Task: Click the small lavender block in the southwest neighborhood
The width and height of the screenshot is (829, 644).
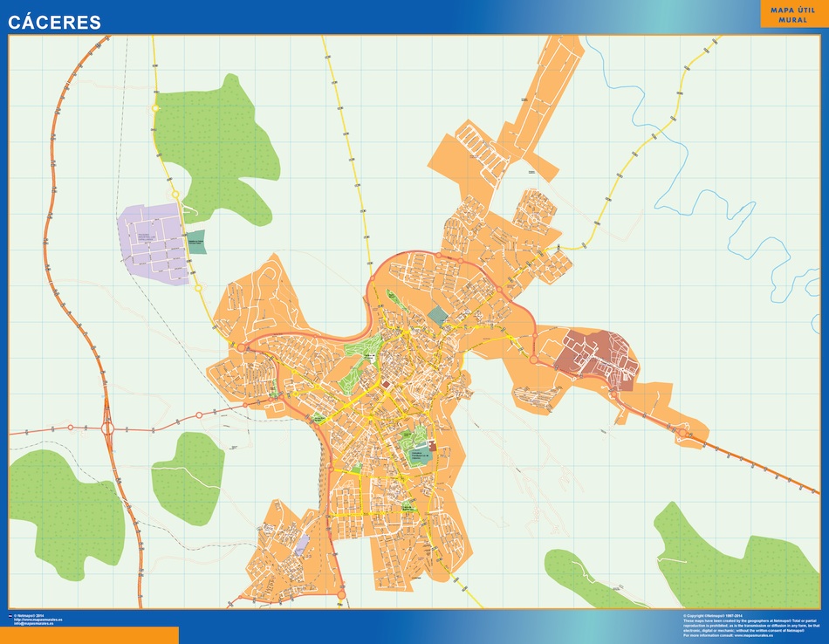Action: tap(302, 545)
